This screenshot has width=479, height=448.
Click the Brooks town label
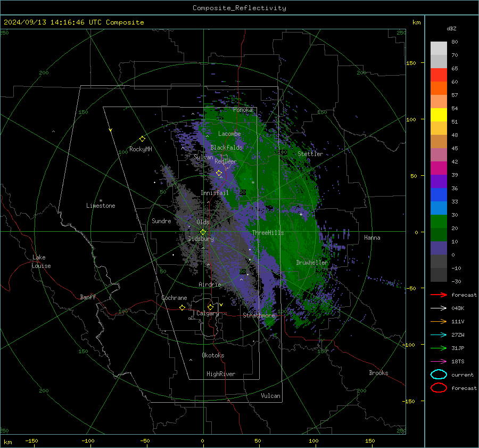[378, 373]
